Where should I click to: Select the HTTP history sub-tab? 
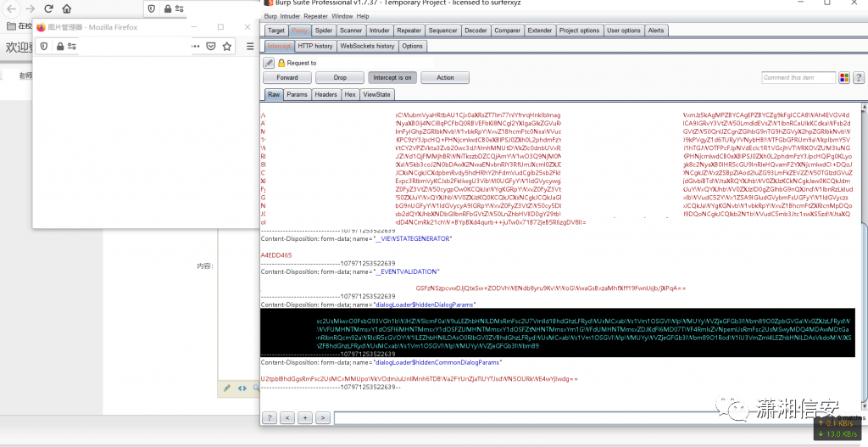click(x=315, y=46)
